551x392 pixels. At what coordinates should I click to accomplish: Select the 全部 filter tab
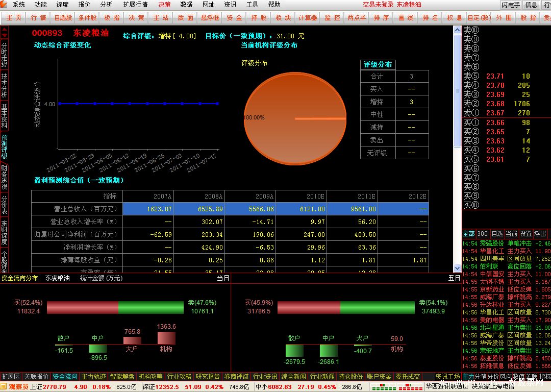(468, 234)
